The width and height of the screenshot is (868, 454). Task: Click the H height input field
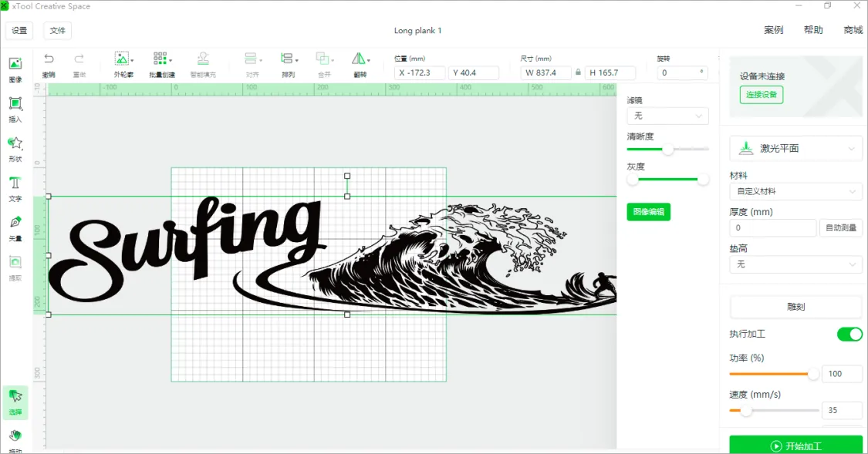pos(610,72)
